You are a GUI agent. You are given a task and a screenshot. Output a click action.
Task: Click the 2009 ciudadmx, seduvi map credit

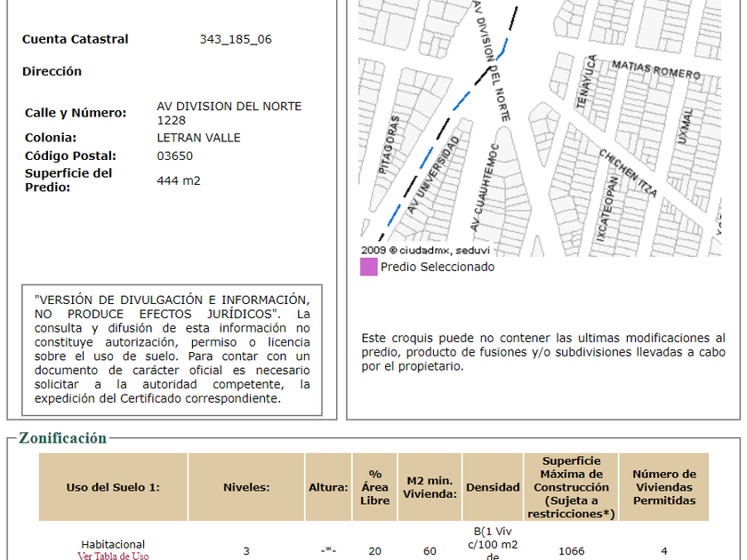(425, 250)
